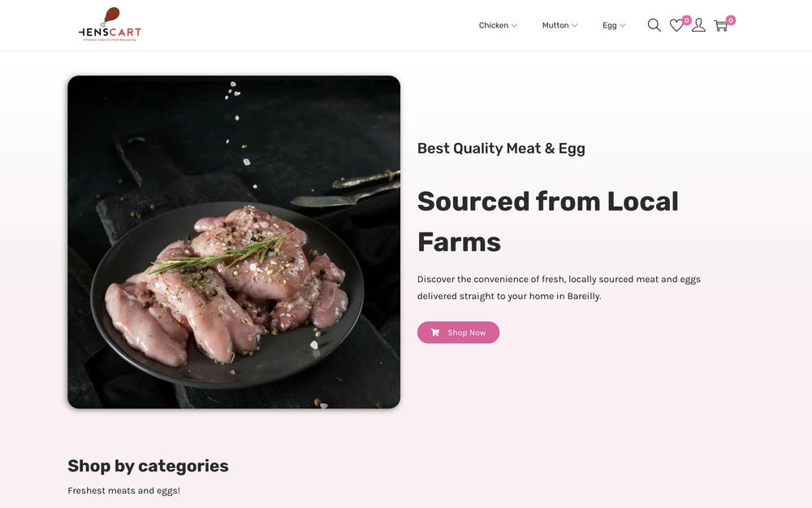Open the search magnifier icon
Screen dimensions: 812x508
[654, 25]
